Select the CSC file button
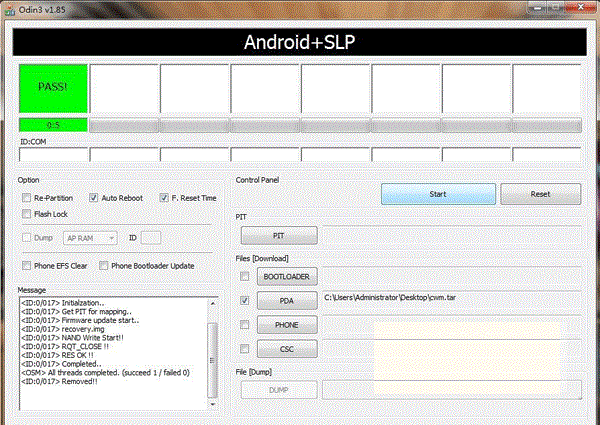The height and width of the screenshot is (425, 600). tap(285, 349)
